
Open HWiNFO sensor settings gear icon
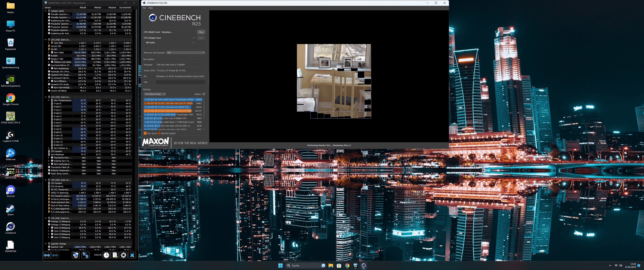coord(124,255)
